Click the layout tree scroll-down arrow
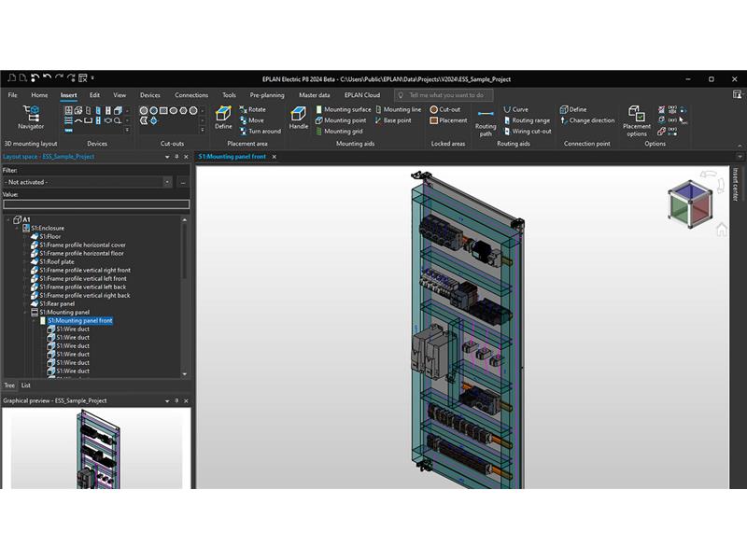The image size is (747, 560). pyautogui.click(x=185, y=374)
